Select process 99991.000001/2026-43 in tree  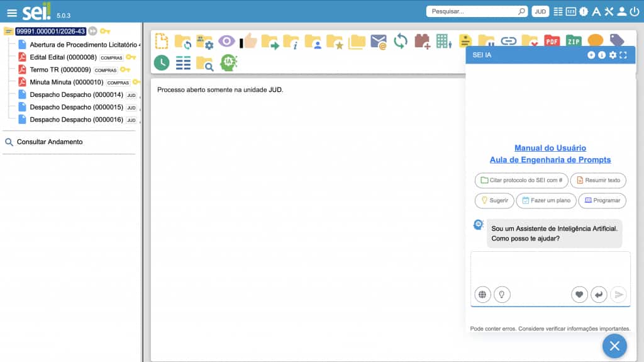click(50, 31)
